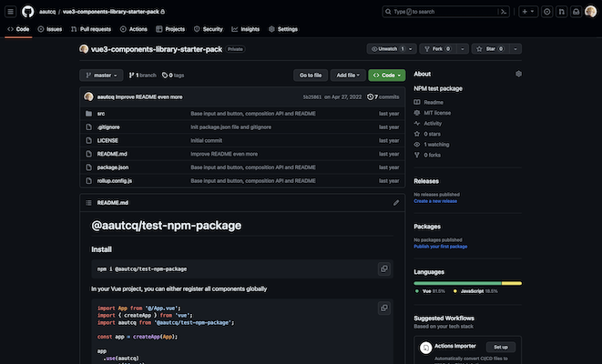Open the Actions tab
Viewport: 602px width, 364px height.
[134, 29]
